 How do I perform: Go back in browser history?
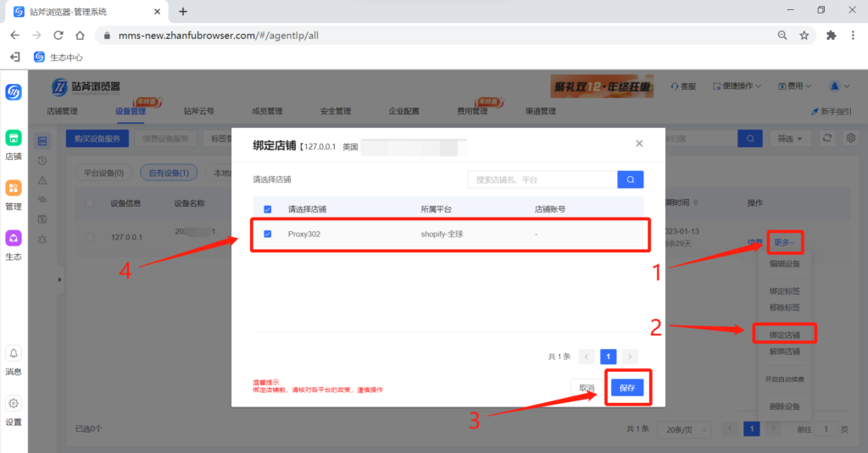(15, 36)
